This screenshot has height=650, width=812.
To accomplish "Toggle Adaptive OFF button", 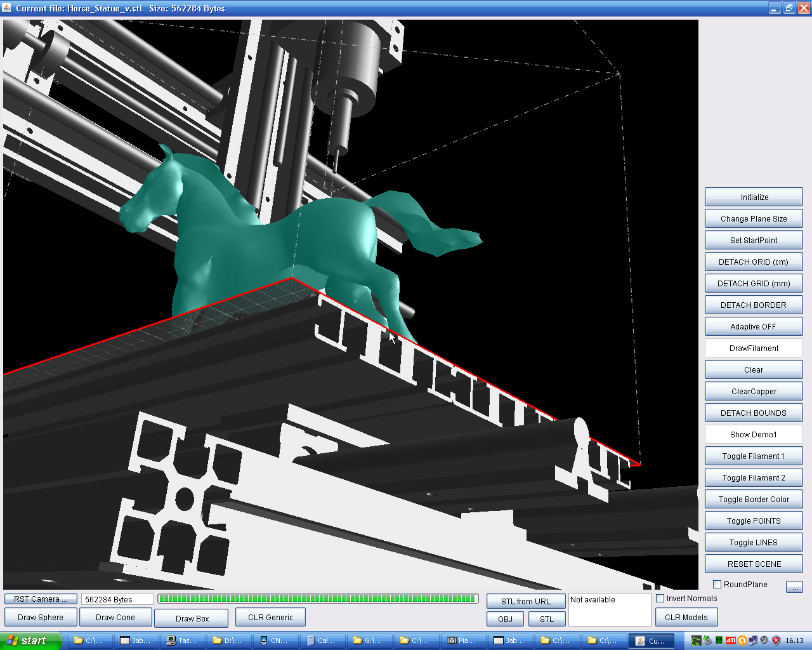I will [x=754, y=327].
